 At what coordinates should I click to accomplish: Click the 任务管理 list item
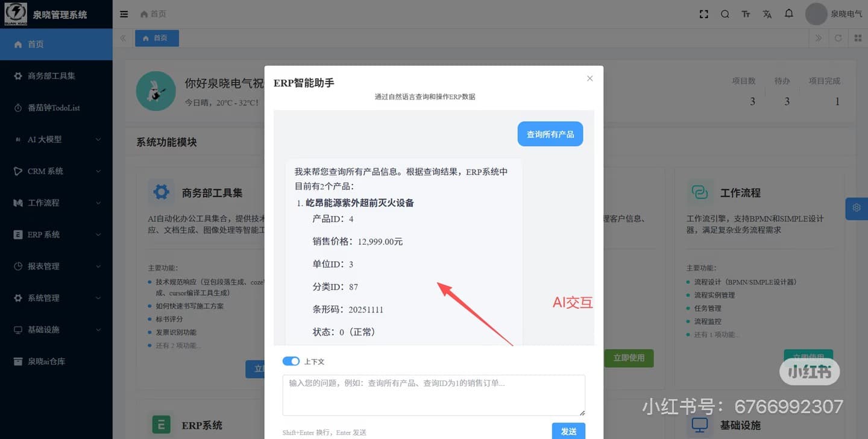(x=708, y=308)
